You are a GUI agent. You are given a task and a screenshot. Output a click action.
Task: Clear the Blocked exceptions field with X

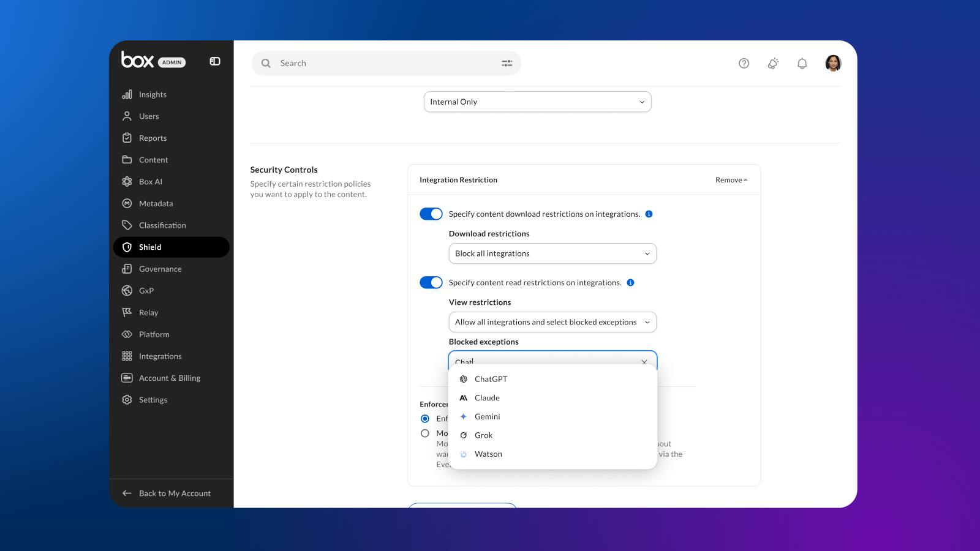(644, 362)
